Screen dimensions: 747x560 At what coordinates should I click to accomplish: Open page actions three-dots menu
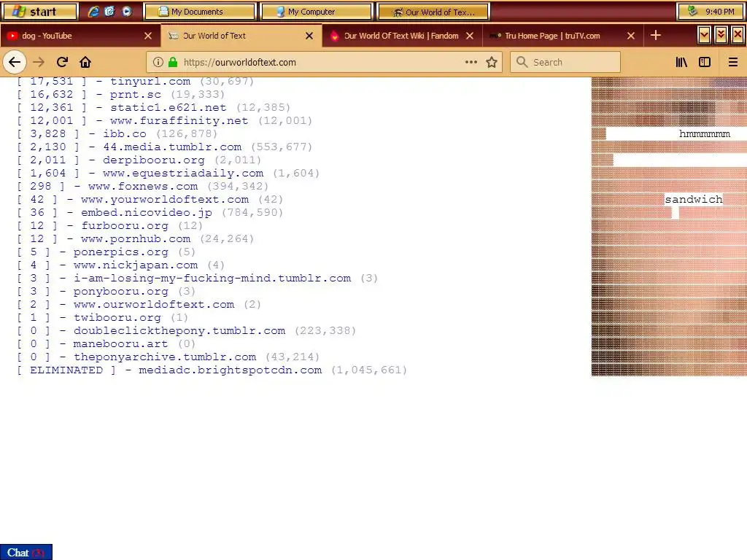(x=471, y=62)
